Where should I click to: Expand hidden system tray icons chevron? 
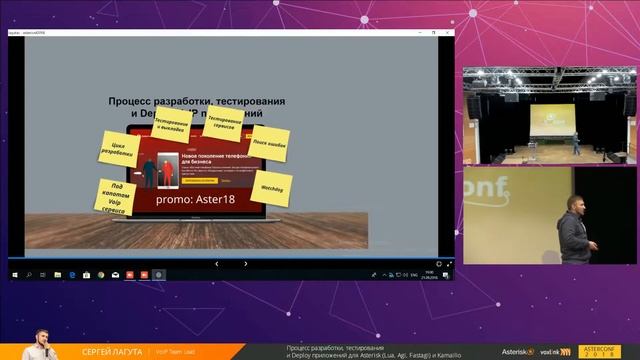point(384,275)
